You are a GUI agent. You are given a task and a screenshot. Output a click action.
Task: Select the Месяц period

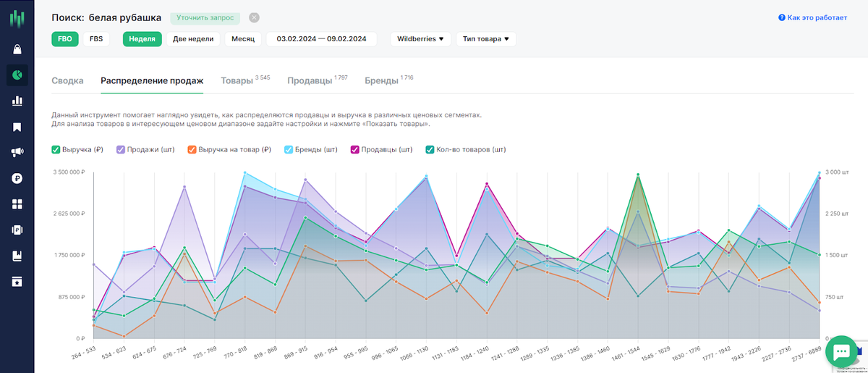tap(244, 39)
